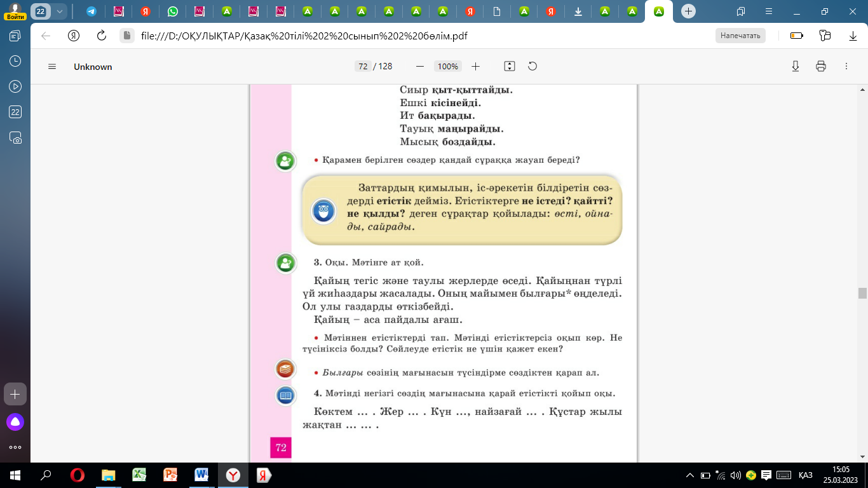Switch input language via the ҚАЗ indicator
The width and height of the screenshot is (868, 488).
[x=805, y=475]
